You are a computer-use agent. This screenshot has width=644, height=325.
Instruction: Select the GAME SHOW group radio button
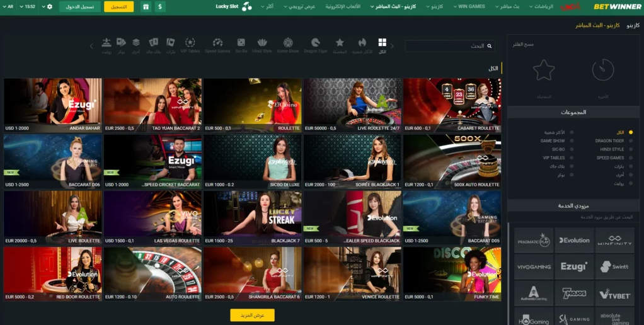click(x=572, y=141)
